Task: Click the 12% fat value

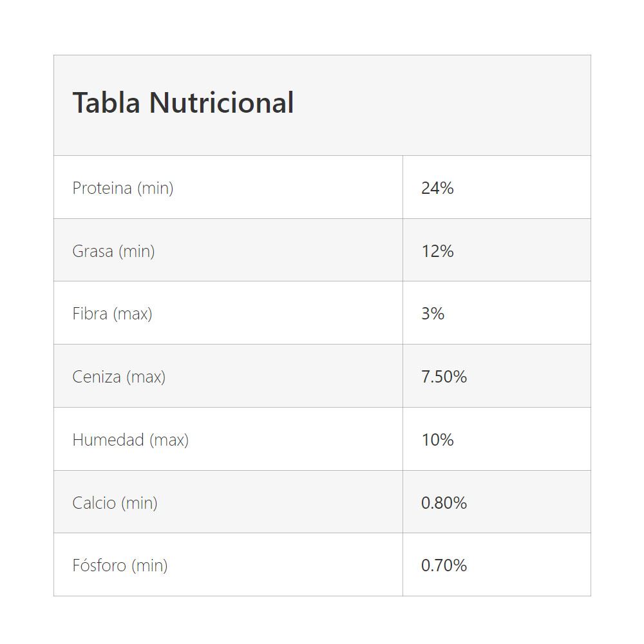Action: point(437,251)
